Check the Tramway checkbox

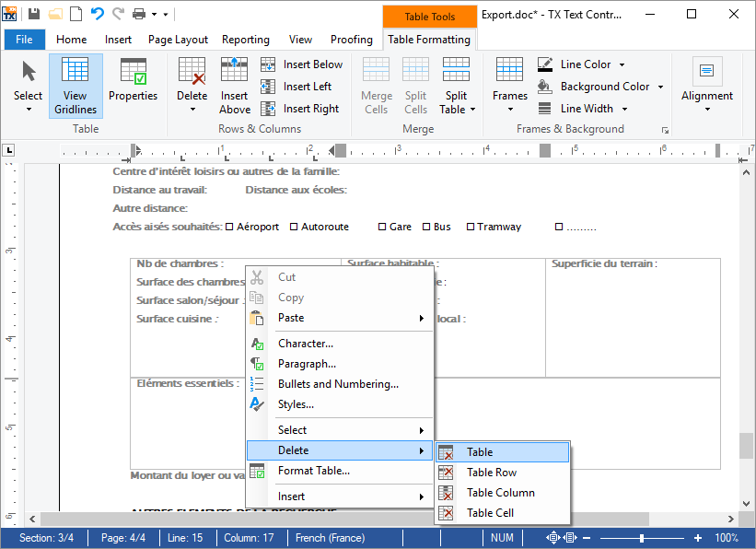coord(471,227)
